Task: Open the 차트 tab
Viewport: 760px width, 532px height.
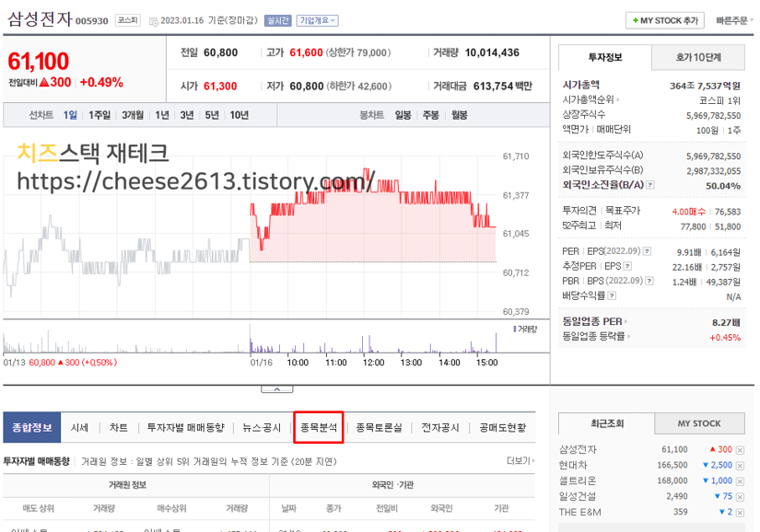Action: [118, 427]
